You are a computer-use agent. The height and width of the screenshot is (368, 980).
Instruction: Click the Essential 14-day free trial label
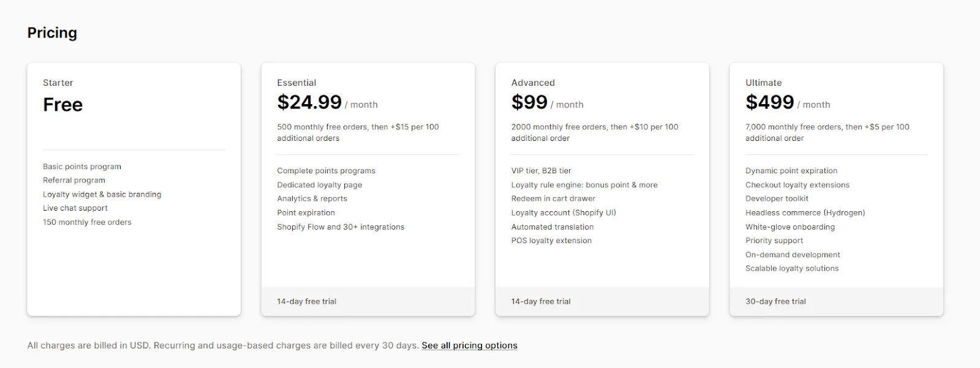pyautogui.click(x=305, y=301)
